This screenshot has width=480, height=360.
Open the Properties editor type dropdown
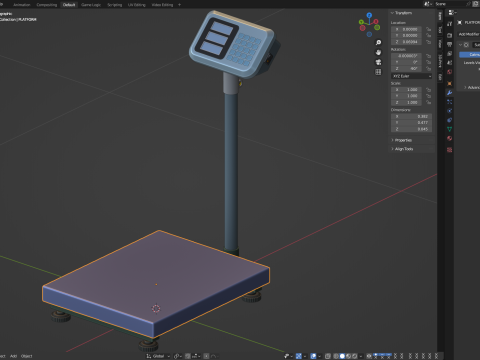coord(452,13)
